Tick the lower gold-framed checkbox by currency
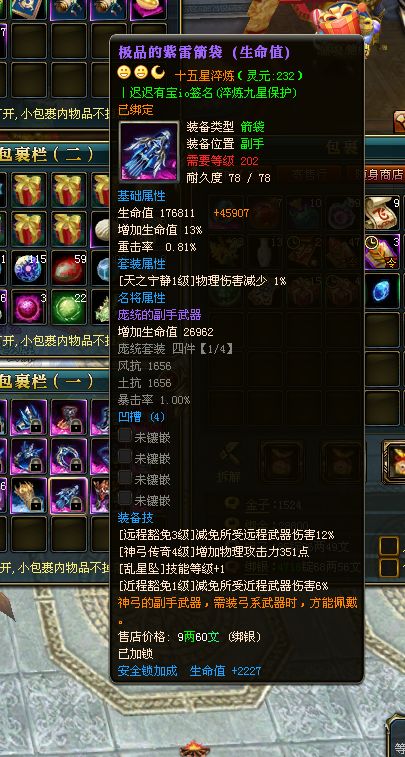Viewport: 405px width, 757px height. (389, 567)
